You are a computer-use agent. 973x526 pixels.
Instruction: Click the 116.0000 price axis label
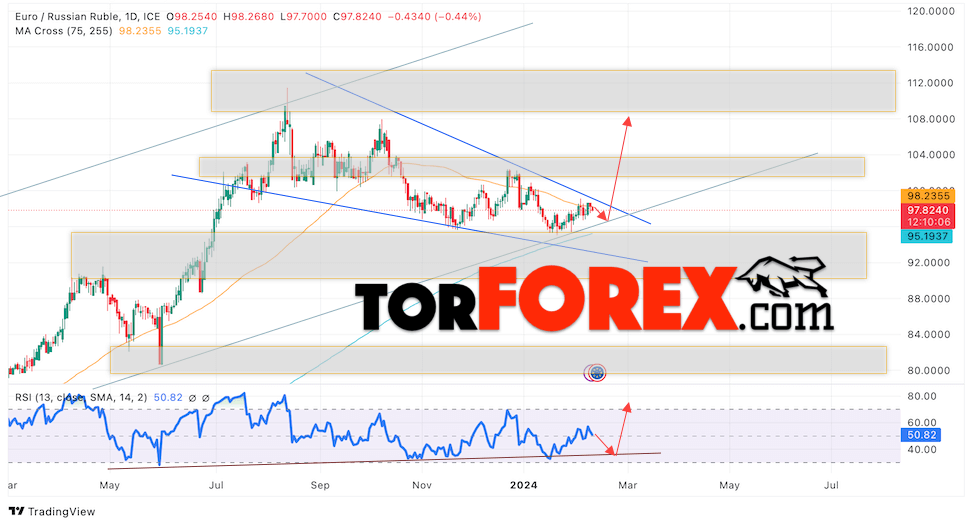[930, 47]
